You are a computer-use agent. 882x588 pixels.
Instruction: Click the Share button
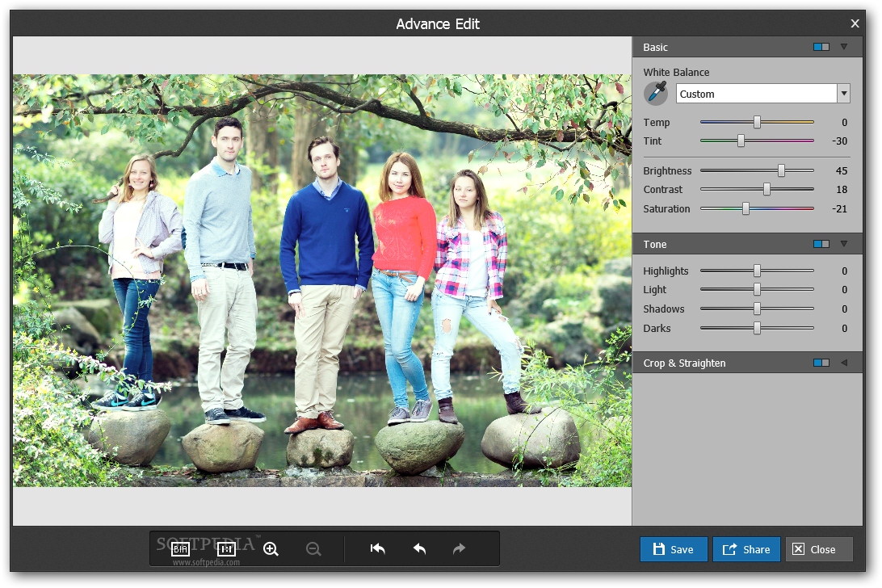[746, 549]
